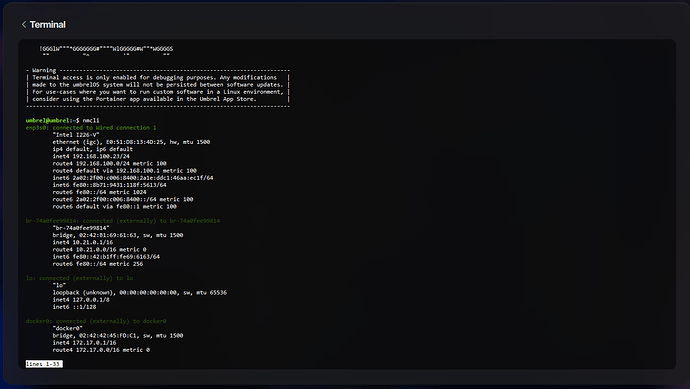The image size is (690, 389).
Task: Select 'enp3s0: connected to Wired connection 1'
Action: click(91, 128)
